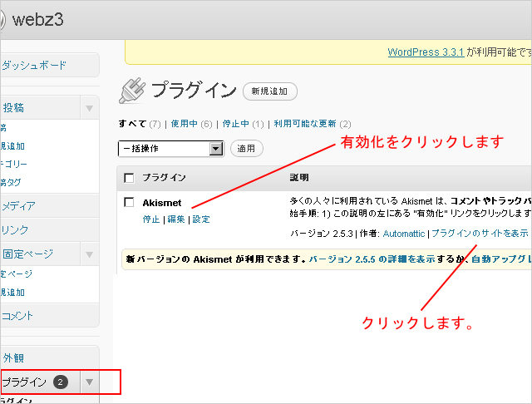Click the plugin plug icon beside heading
532x404 pixels.
click(x=131, y=91)
